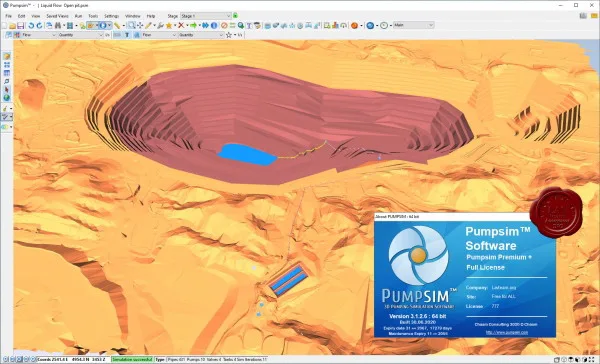Viewport: 600px width, 364px height.
Task: Click the green globe icon in left sidebar
Action: [x=7, y=98]
